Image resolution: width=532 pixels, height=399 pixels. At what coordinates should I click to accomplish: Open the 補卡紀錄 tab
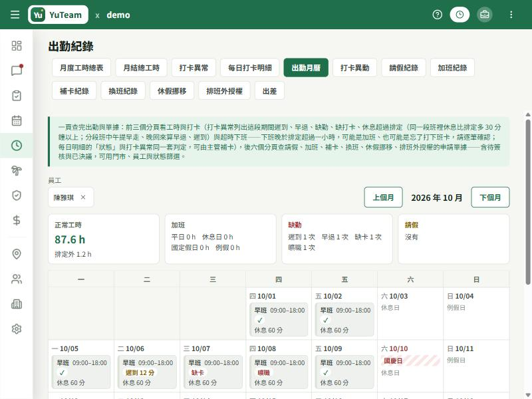[74, 91]
